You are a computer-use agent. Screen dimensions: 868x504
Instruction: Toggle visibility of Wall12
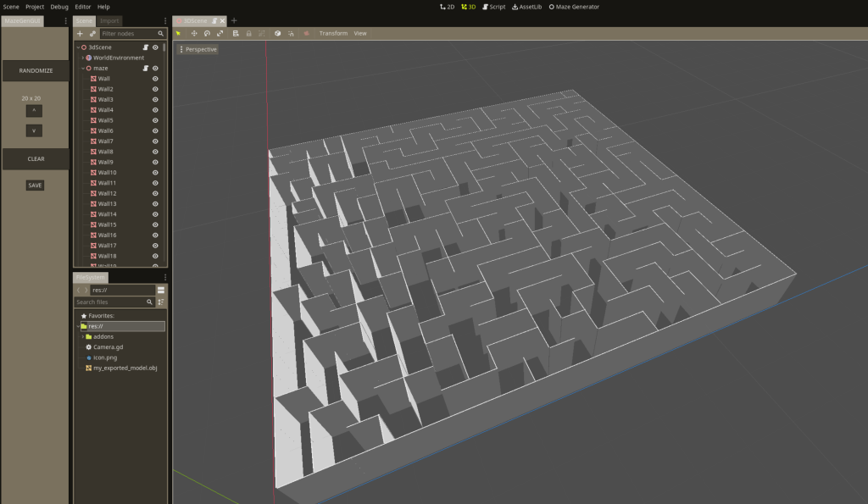pyautogui.click(x=155, y=193)
